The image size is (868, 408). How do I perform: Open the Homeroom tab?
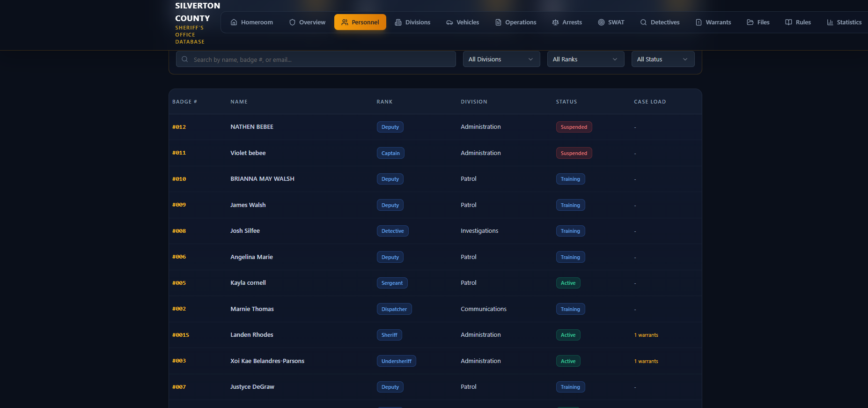[x=252, y=22]
